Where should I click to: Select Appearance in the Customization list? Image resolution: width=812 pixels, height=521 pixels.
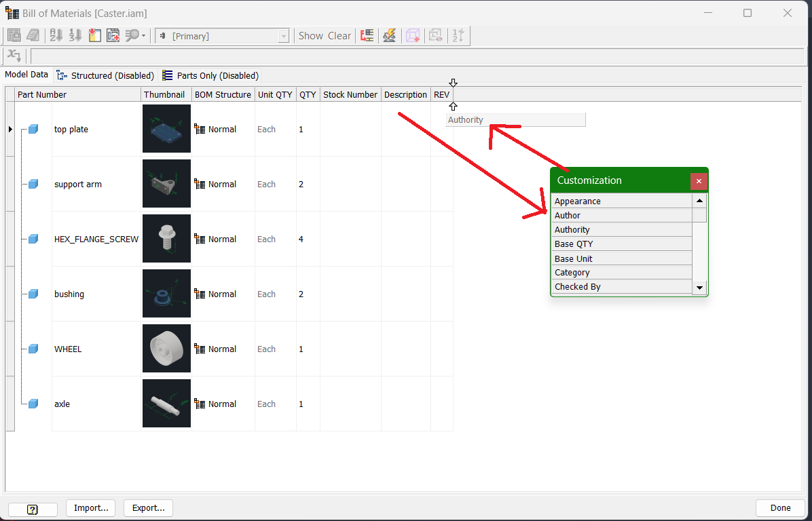(622, 201)
